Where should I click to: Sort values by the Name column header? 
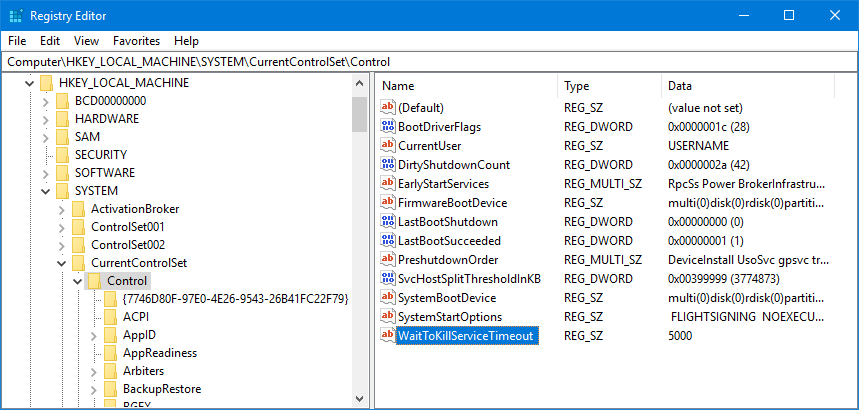[x=467, y=86]
